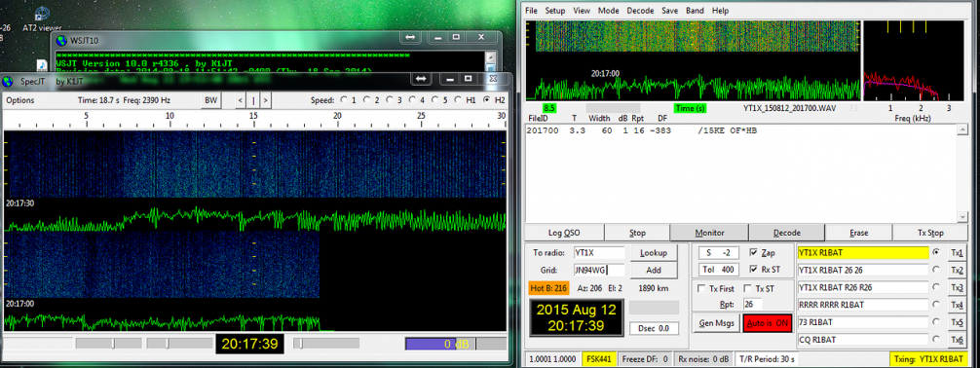
Task: Toggle the red Auto is ON button
Action: pyautogui.click(x=768, y=323)
